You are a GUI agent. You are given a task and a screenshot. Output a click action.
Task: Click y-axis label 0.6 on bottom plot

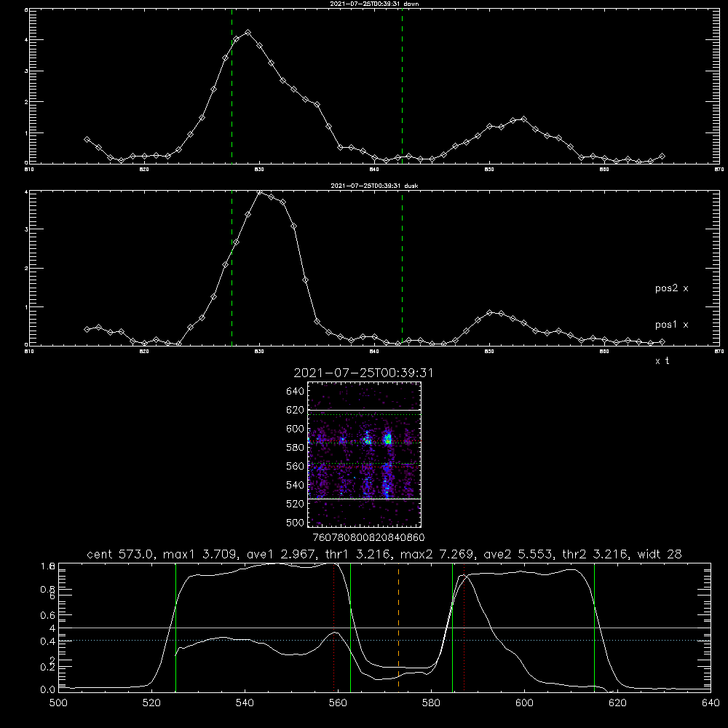click(47, 615)
